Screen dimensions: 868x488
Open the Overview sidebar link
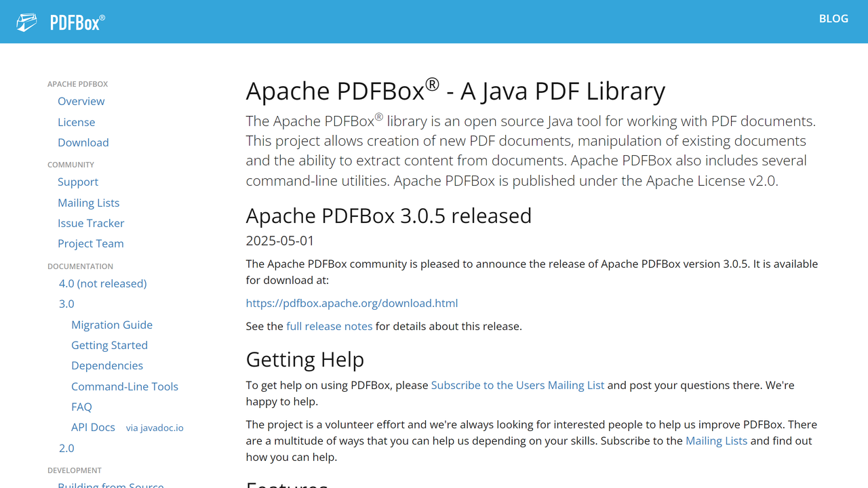[x=81, y=101]
